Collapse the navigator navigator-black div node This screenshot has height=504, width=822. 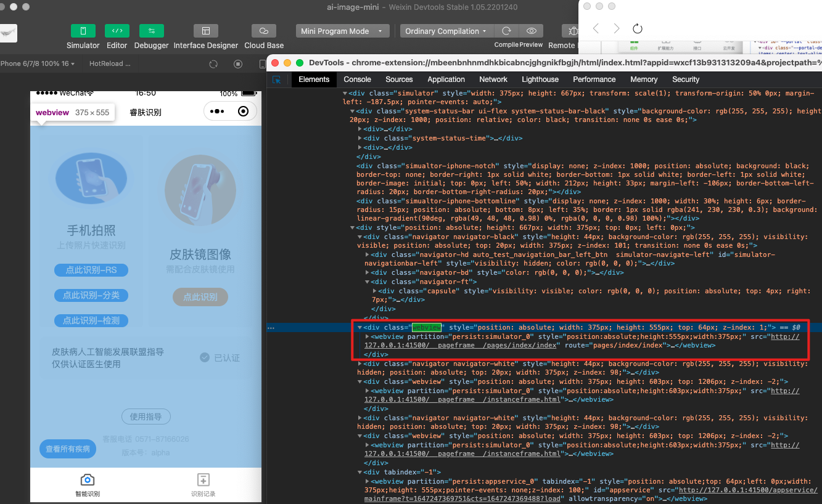pyautogui.click(x=360, y=237)
